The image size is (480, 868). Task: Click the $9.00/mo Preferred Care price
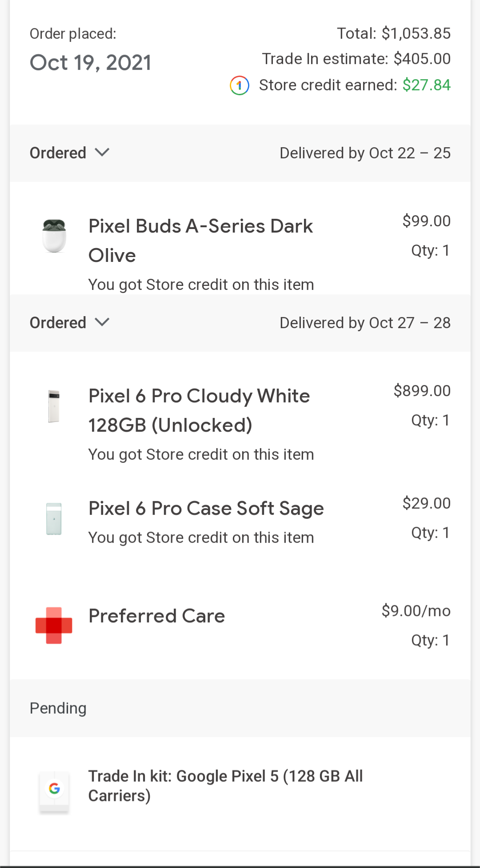[x=416, y=611]
